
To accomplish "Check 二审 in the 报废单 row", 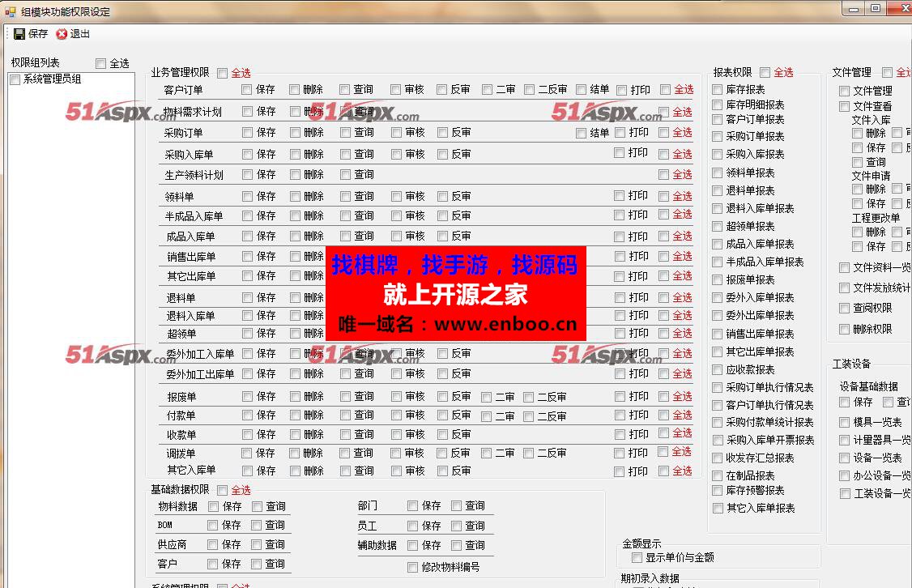I will (487, 397).
